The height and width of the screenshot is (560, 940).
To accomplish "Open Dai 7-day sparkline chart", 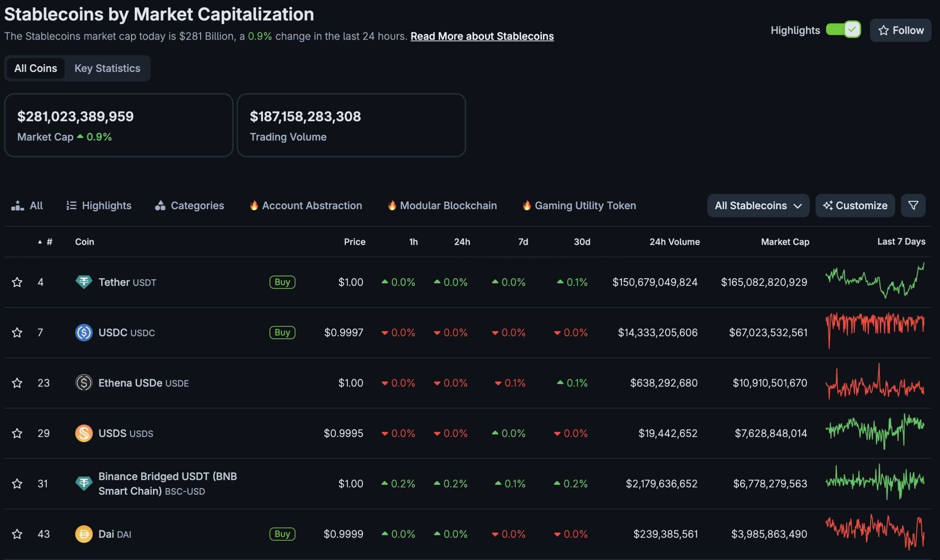I will [875, 532].
